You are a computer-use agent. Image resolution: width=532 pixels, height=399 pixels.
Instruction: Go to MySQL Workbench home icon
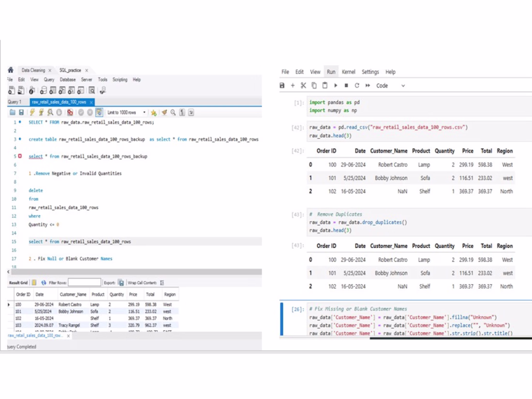point(11,70)
